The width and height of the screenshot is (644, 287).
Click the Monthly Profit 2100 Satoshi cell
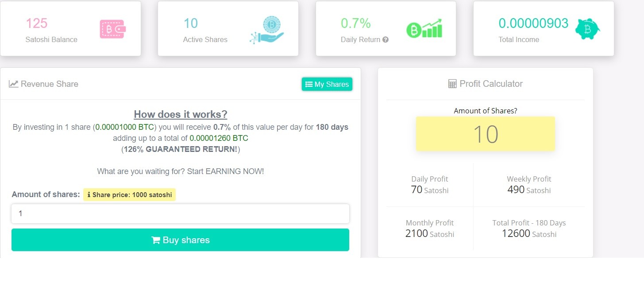point(430,229)
